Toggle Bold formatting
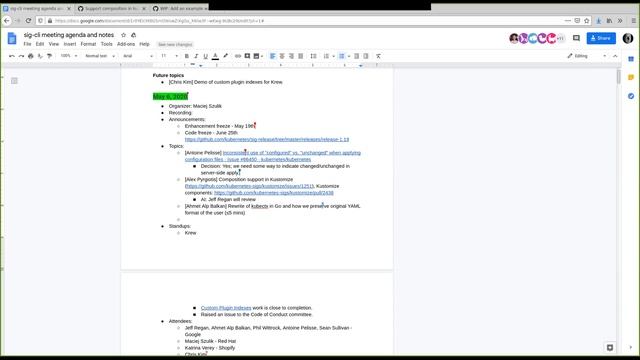 [x=187, y=56]
